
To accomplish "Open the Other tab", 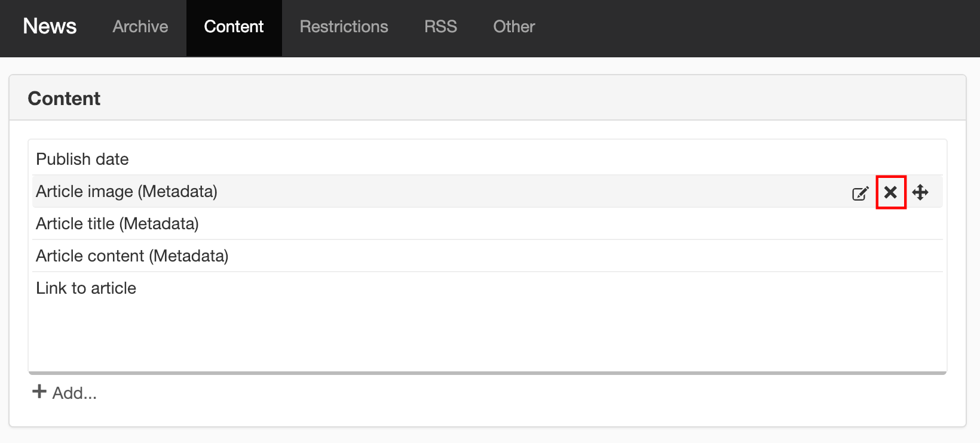I will [x=514, y=27].
